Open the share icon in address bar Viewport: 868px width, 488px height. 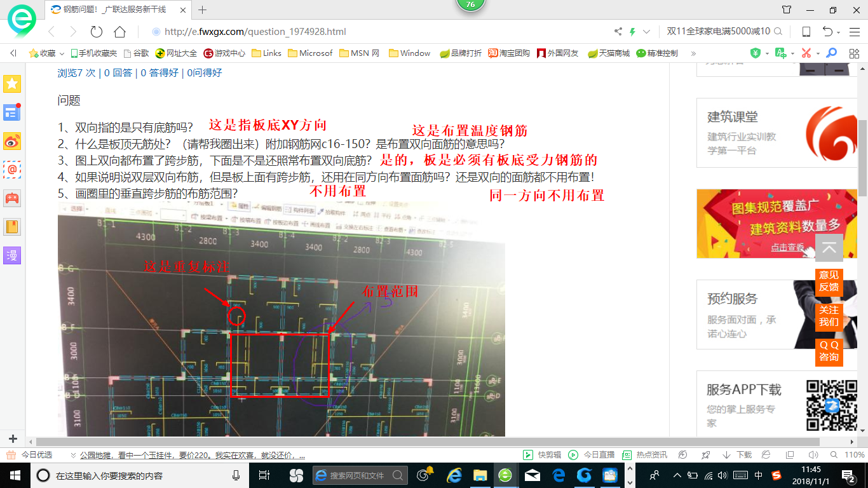point(618,32)
